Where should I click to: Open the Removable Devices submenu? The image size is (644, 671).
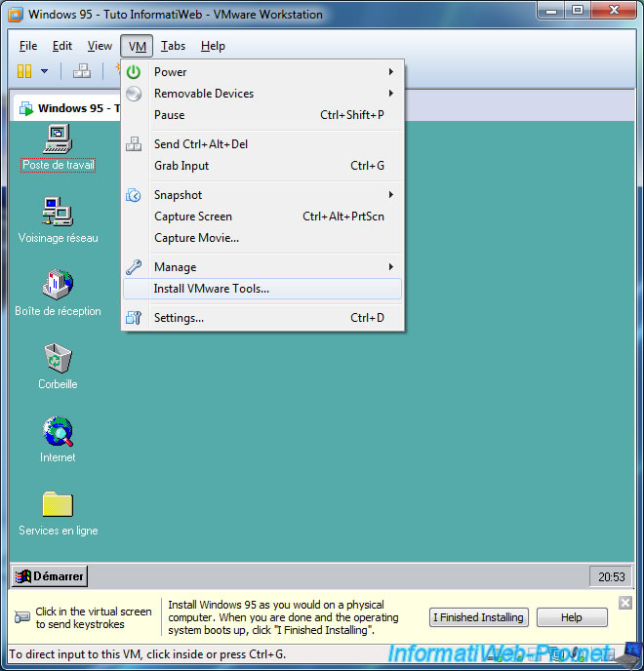tap(262, 94)
